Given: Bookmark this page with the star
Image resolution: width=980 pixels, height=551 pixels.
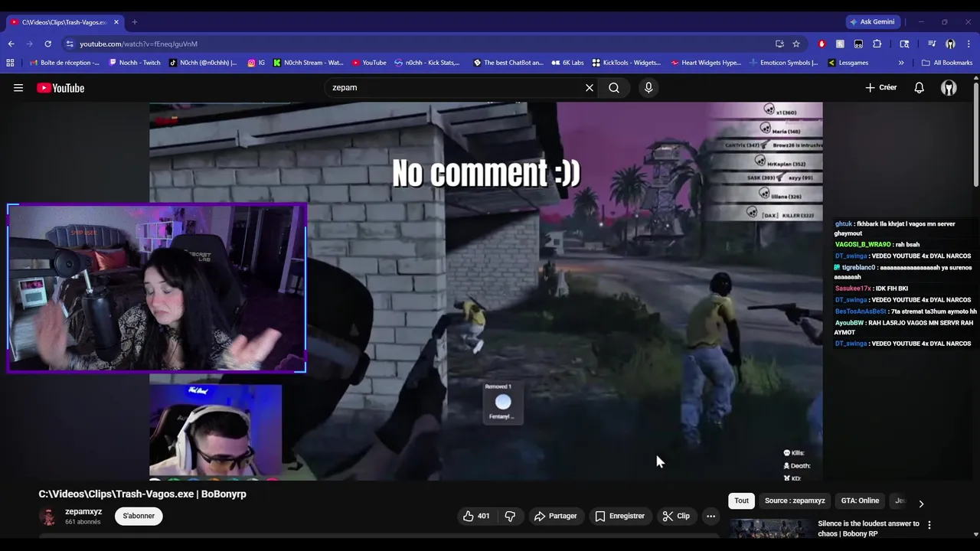Looking at the screenshot, I should click(796, 44).
